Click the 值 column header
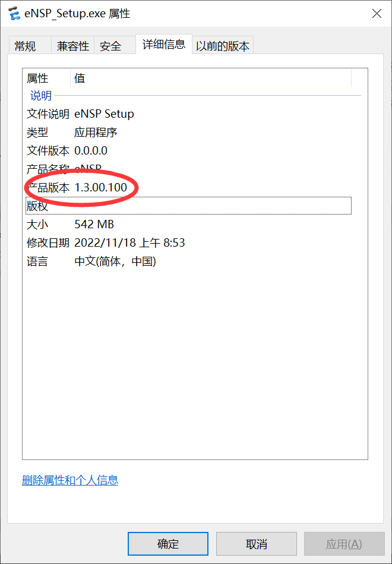Image resolution: width=392 pixels, height=564 pixels. (80, 78)
